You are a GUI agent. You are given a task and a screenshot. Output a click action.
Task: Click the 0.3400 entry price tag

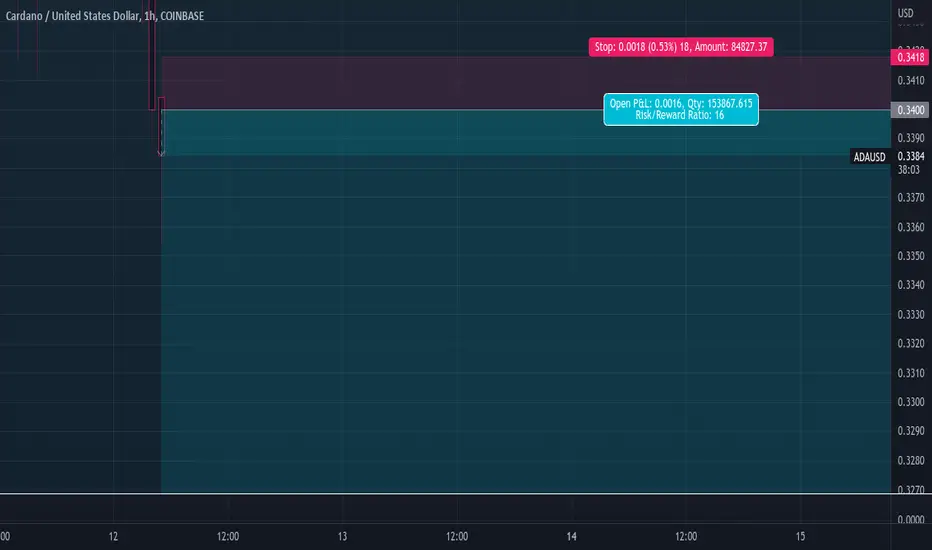910,110
